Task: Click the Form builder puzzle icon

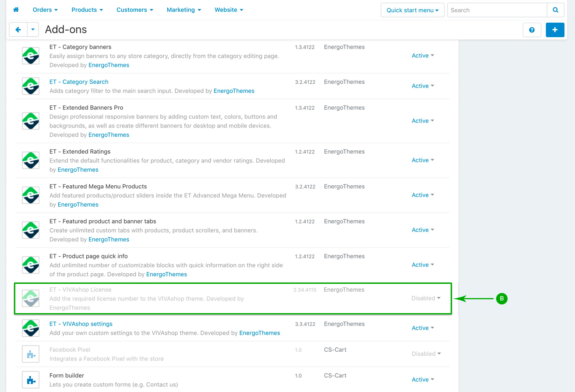Action: click(31, 380)
